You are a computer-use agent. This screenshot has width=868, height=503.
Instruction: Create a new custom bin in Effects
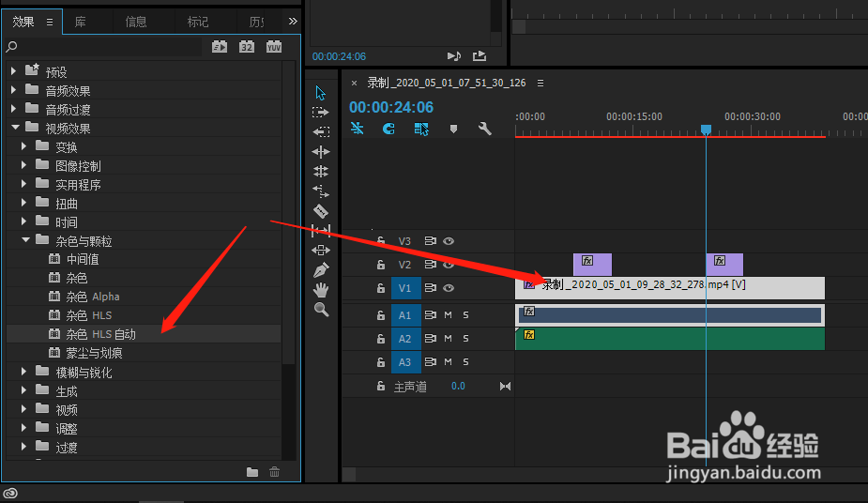[x=252, y=472]
